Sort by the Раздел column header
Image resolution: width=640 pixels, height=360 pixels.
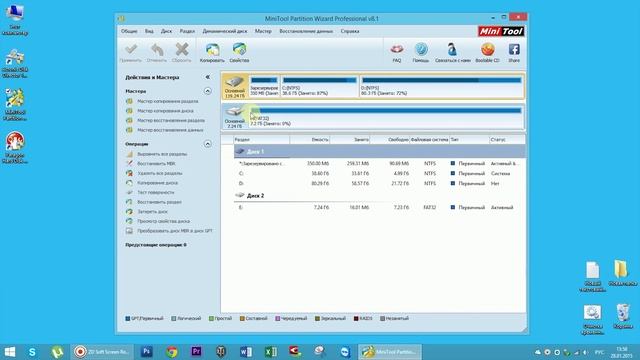tap(262, 140)
